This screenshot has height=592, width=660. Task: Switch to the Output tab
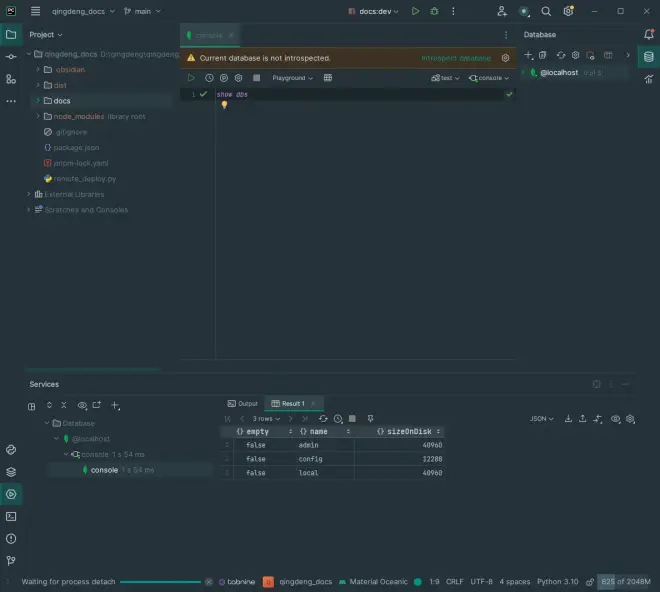tap(242, 403)
